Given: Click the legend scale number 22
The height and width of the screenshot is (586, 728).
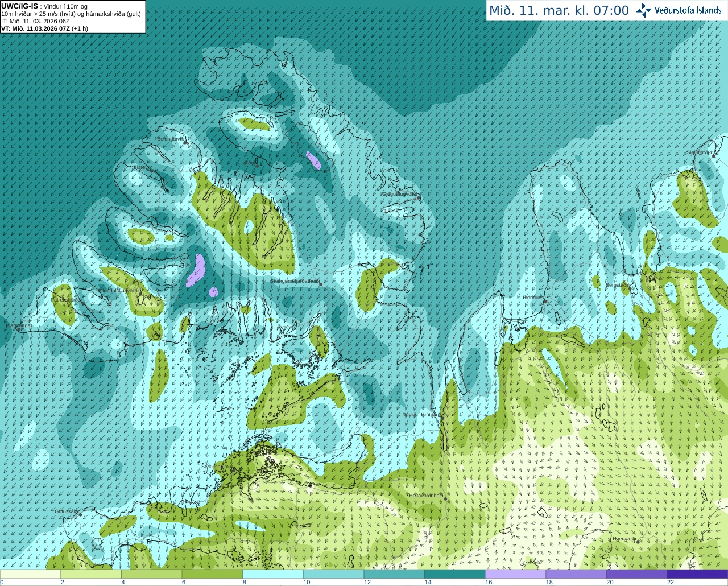Looking at the screenshot, I should point(671,582).
